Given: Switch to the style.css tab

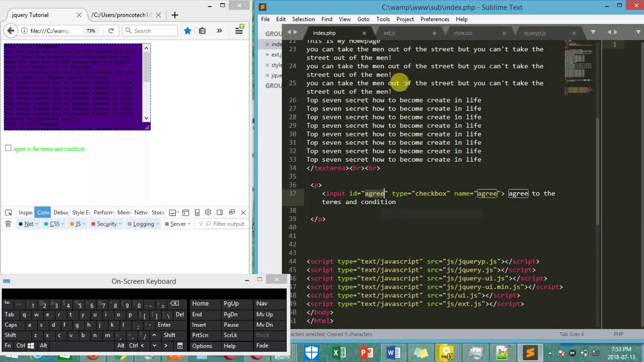Looking at the screenshot, I should [x=463, y=33].
